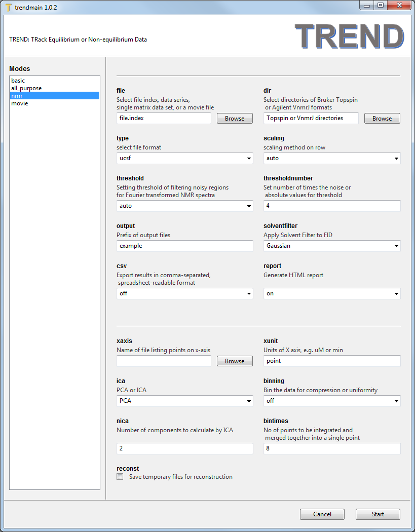Screen dimensions: 415x532
Task: Select basic mode in Modes list
Action: coord(18,81)
